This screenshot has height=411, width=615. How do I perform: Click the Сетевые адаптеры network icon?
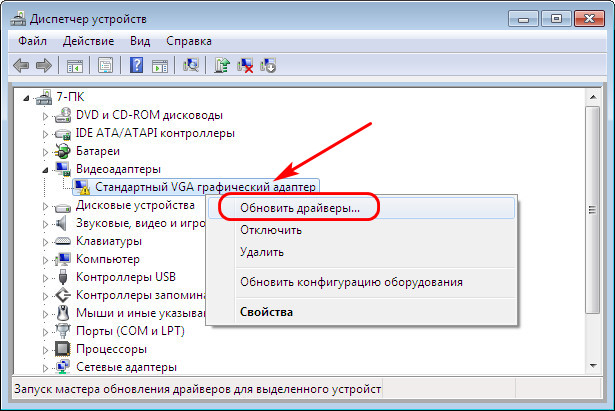click(x=63, y=367)
